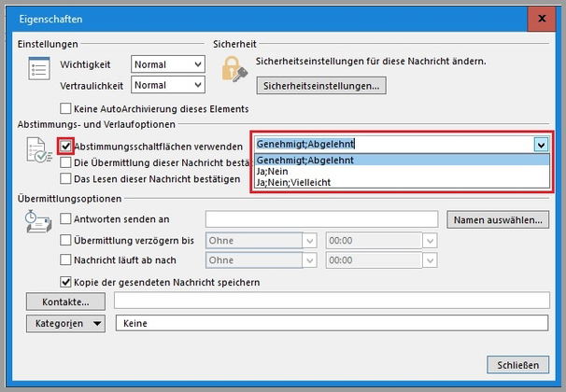
Task: Click the voting buttons combo box arrow
Action: click(540, 145)
